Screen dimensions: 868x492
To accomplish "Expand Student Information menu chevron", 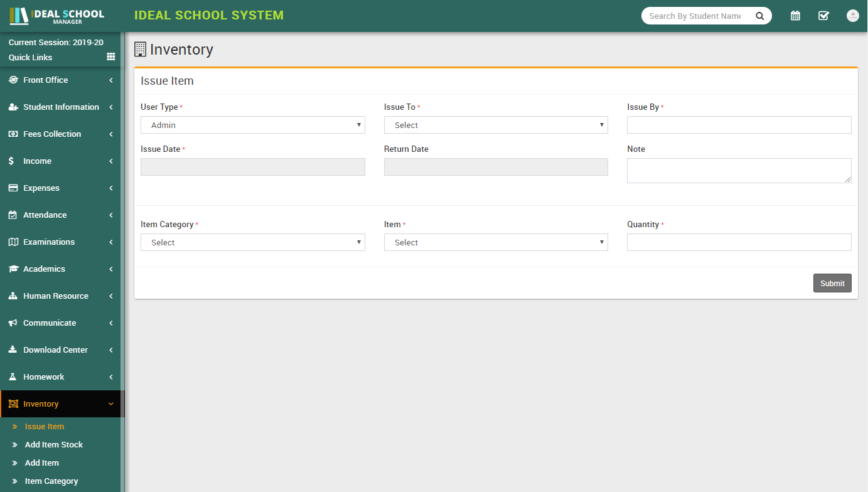I will pos(111,107).
